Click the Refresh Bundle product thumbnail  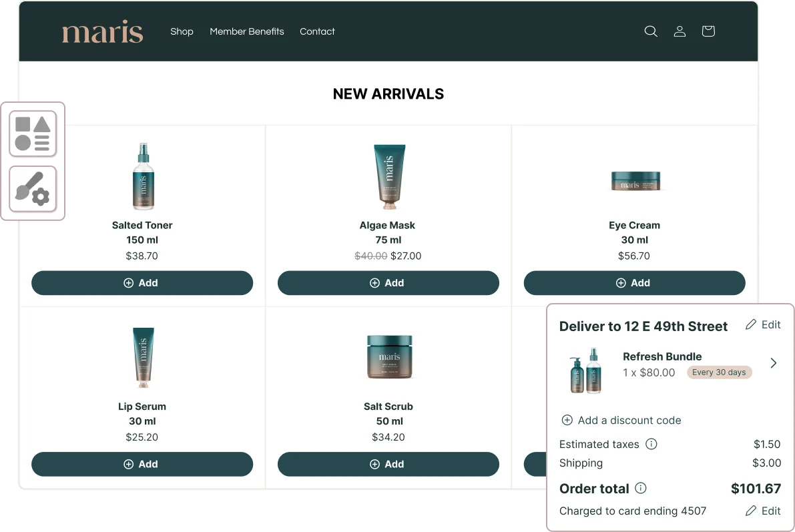585,370
